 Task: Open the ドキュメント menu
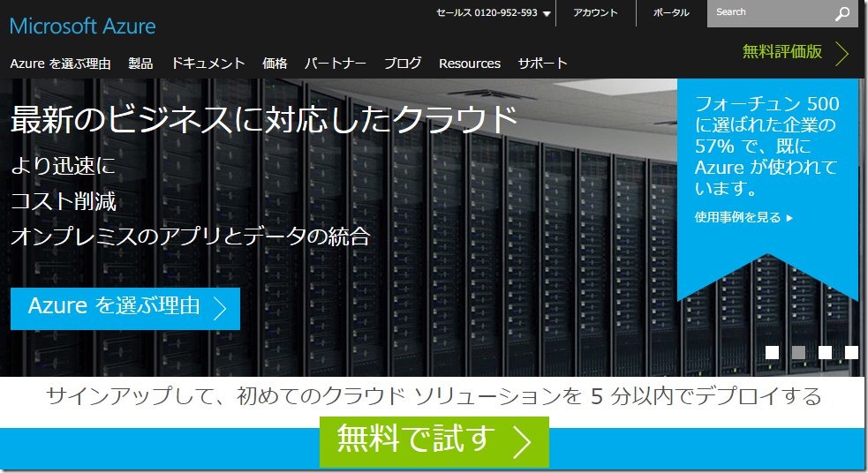(208, 64)
